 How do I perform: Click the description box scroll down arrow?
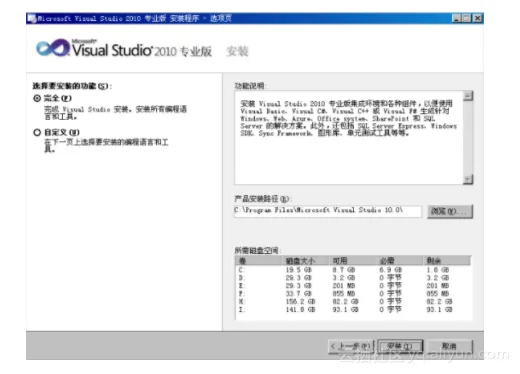point(468,179)
